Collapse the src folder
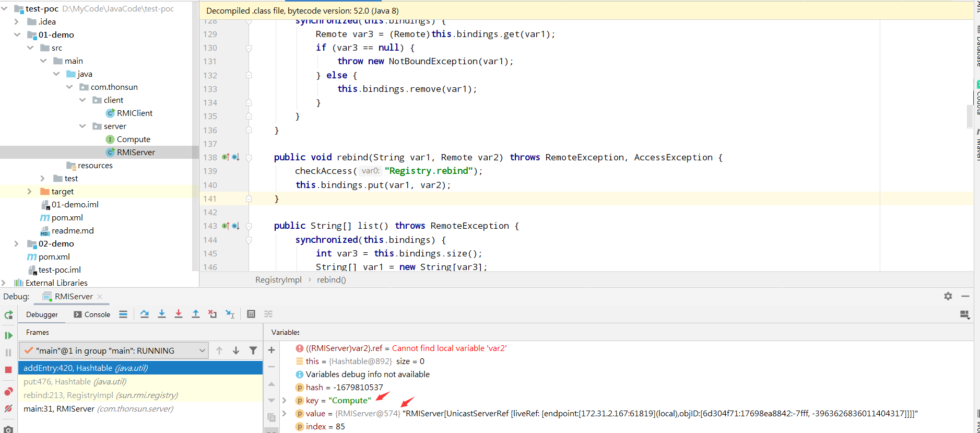Viewport: 980px width, 433px height. [30, 48]
